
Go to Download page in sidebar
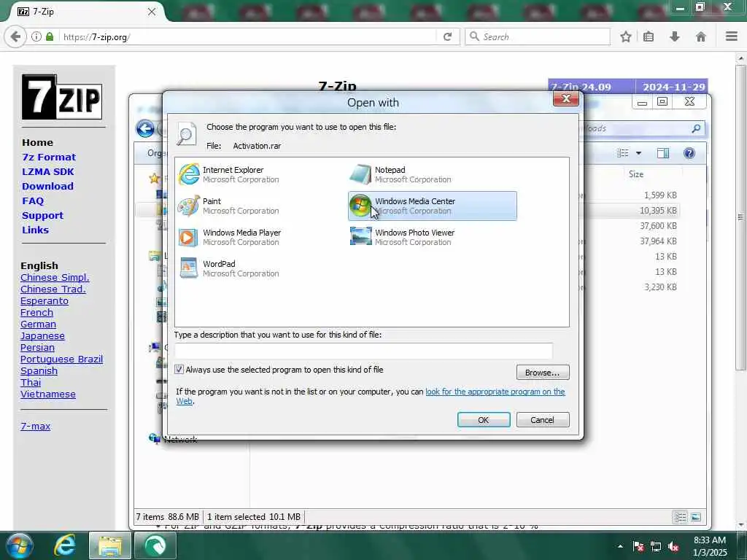47,186
